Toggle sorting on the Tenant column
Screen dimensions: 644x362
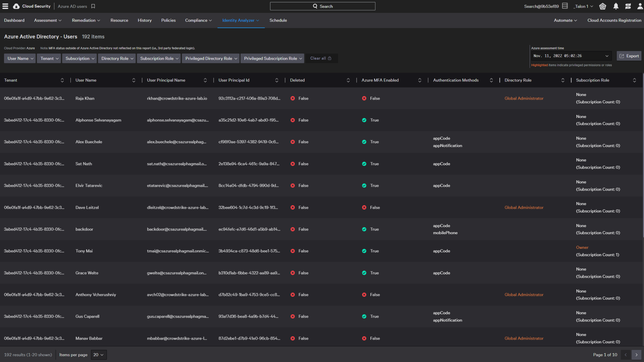click(62, 80)
